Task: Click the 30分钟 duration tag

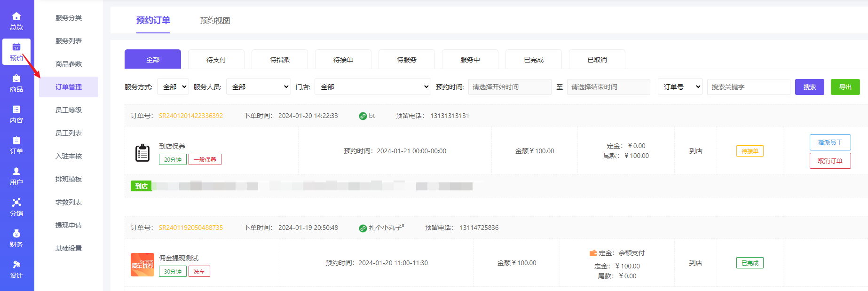Action: coord(173,272)
